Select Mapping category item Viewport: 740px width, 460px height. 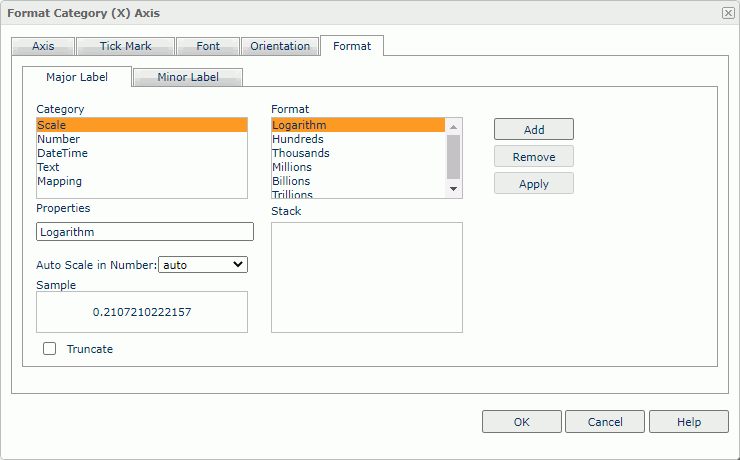[x=142, y=181]
